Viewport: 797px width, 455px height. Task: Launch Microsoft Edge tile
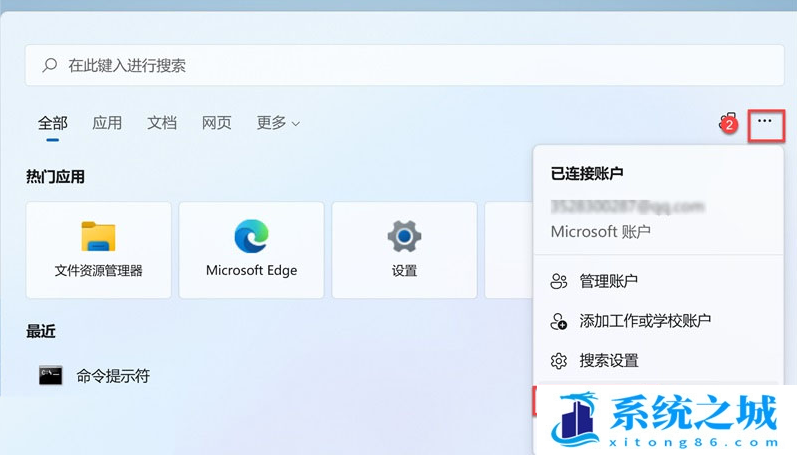[x=252, y=250]
